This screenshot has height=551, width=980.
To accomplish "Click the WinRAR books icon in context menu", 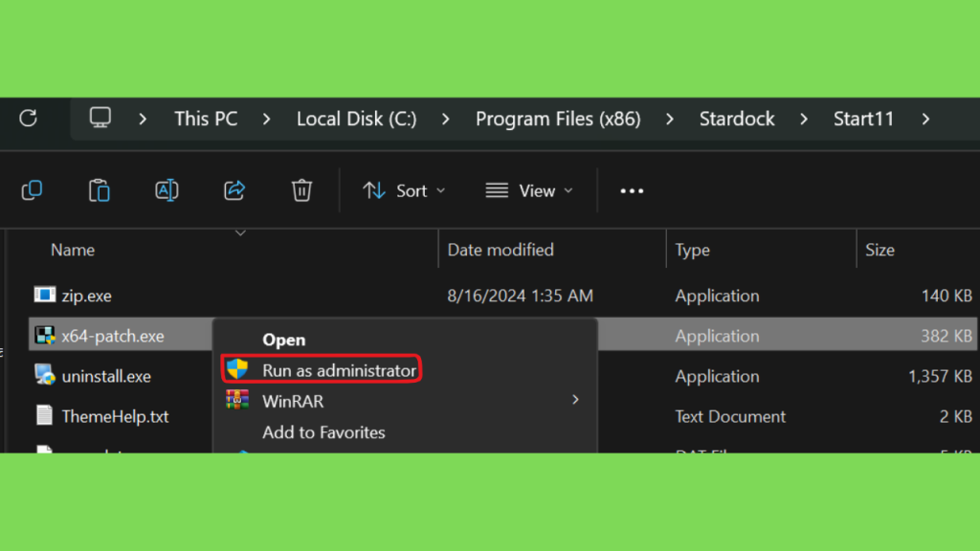I will [237, 400].
